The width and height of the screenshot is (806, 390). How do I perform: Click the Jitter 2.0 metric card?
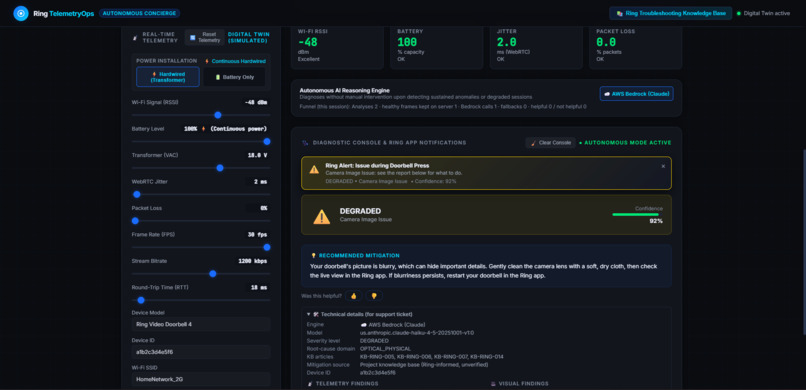pos(536,47)
